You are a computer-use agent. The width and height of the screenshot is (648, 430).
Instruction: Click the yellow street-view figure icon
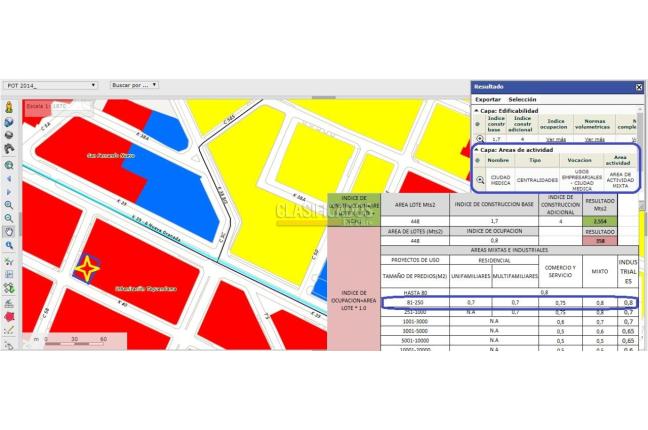tap(9, 108)
